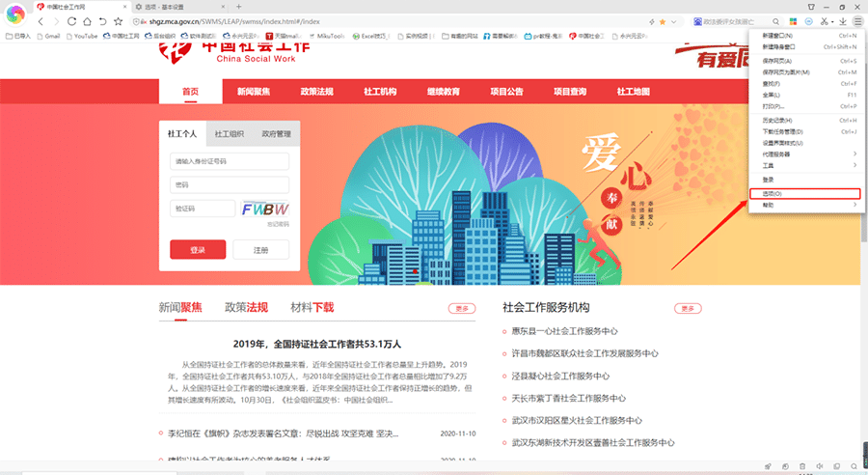
Task: Go to the browser home page icon
Action: (87, 20)
